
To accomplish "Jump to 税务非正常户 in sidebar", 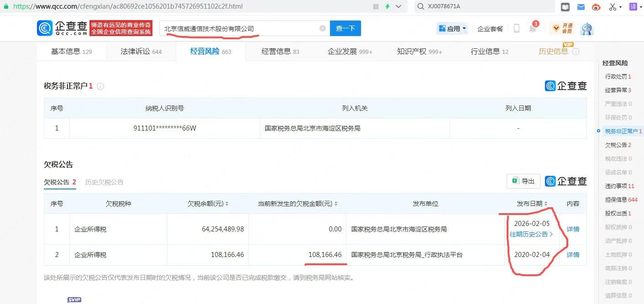I will pos(623,131).
